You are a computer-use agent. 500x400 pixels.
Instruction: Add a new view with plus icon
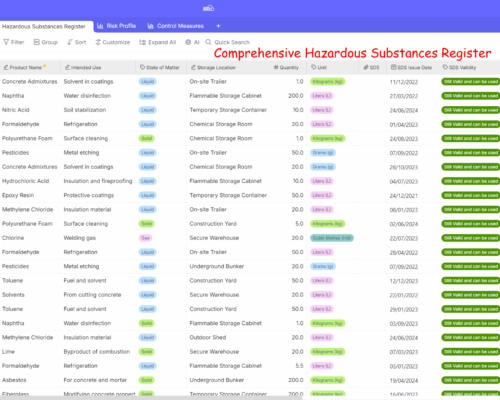pyautogui.click(x=218, y=26)
